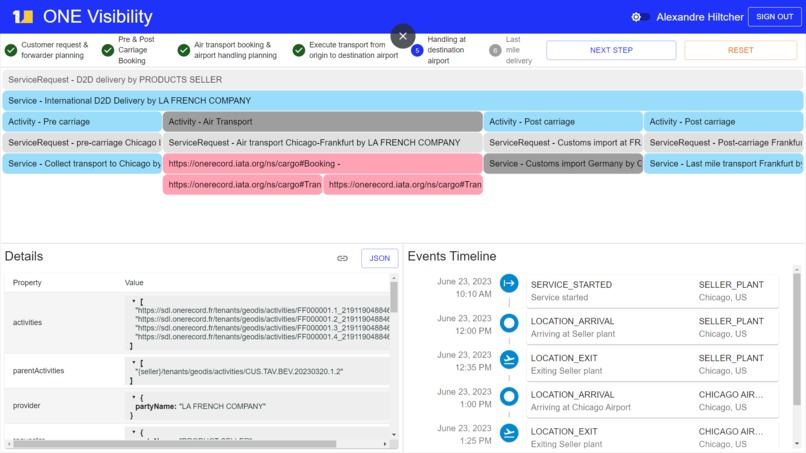Select the left cargo#Tran pink block

tap(243, 185)
